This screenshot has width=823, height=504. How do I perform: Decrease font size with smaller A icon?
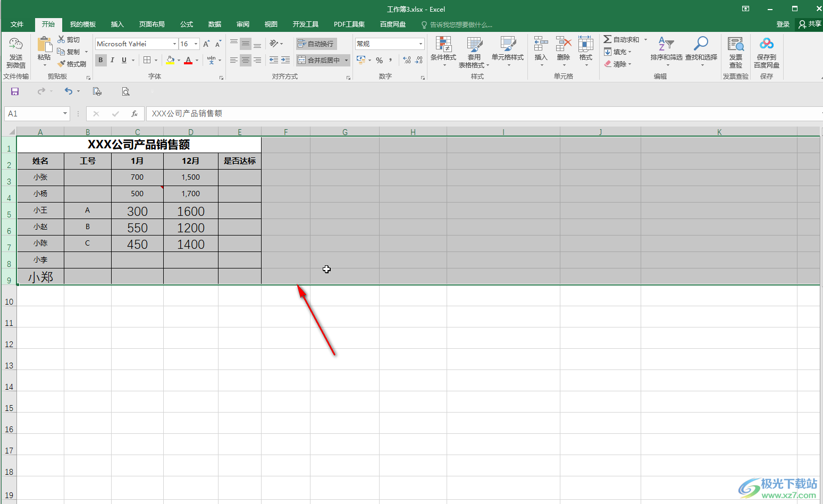click(218, 44)
